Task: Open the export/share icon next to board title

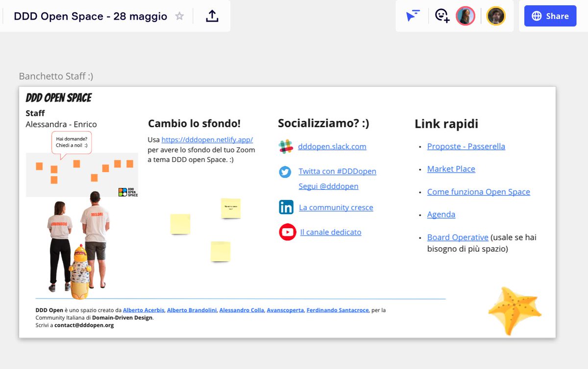Action: point(212,16)
